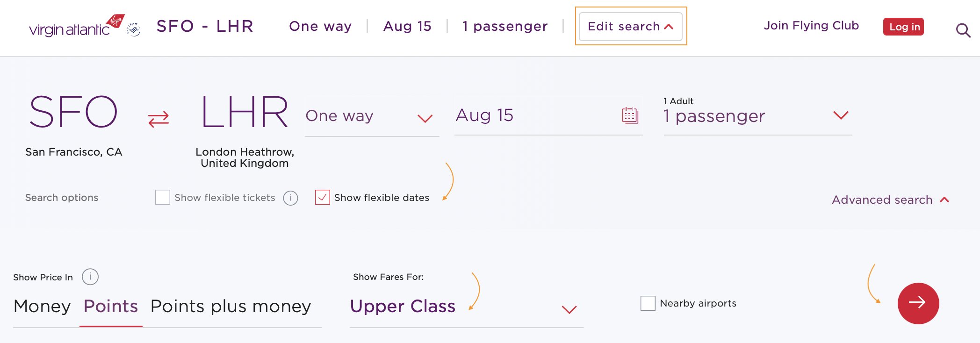Click the Log in button

(903, 27)
